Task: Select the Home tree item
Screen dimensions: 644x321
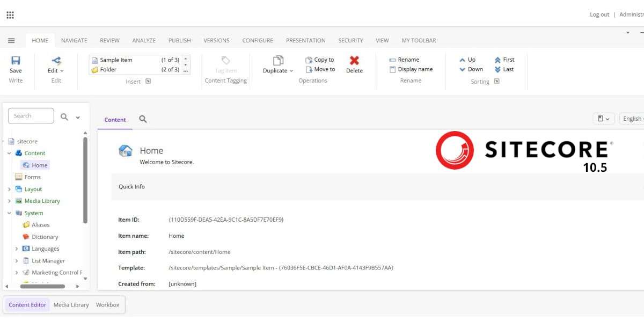Action: click(x=40, y=165)
